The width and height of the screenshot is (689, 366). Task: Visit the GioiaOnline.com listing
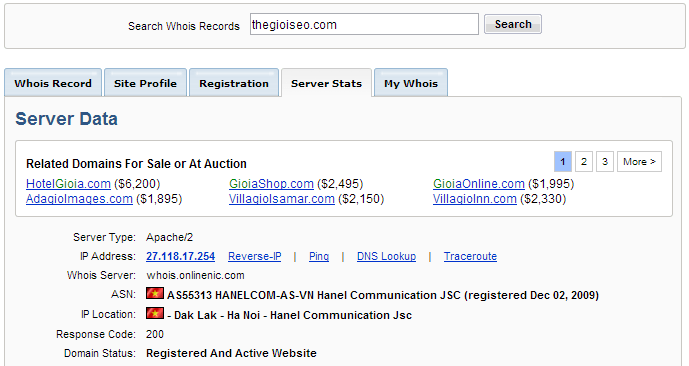tap(479, 184)
